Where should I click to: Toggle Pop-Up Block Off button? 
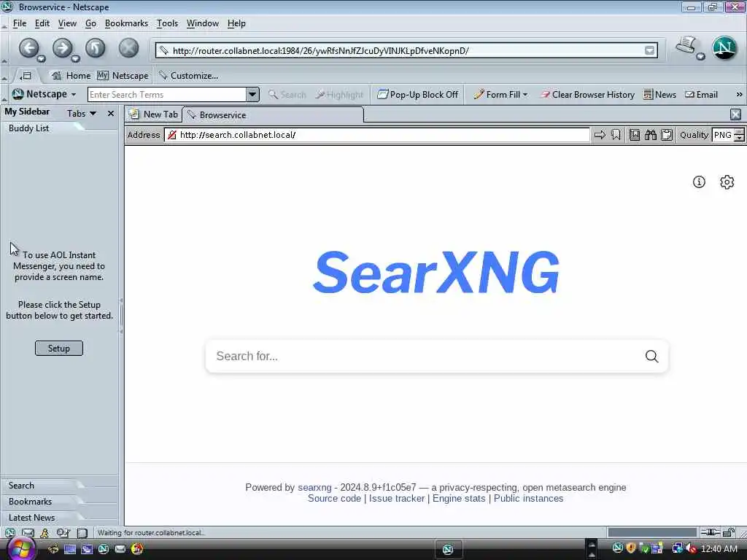click(418, 95)
